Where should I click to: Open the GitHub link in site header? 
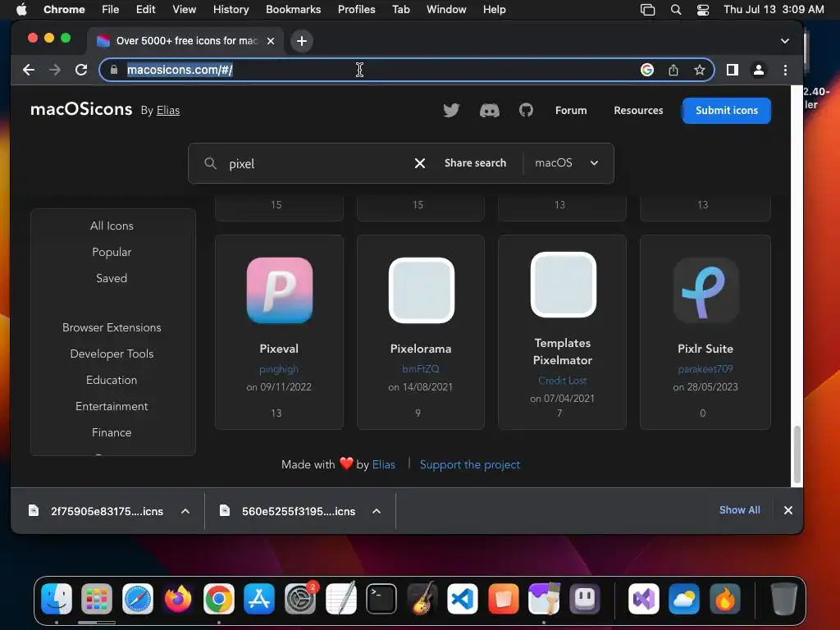click(526, 111)
